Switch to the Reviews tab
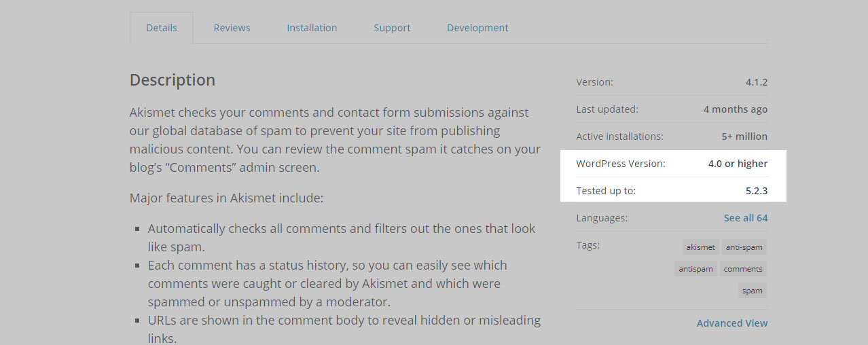This screenshot has height=345, width=868. click(232, 28)
